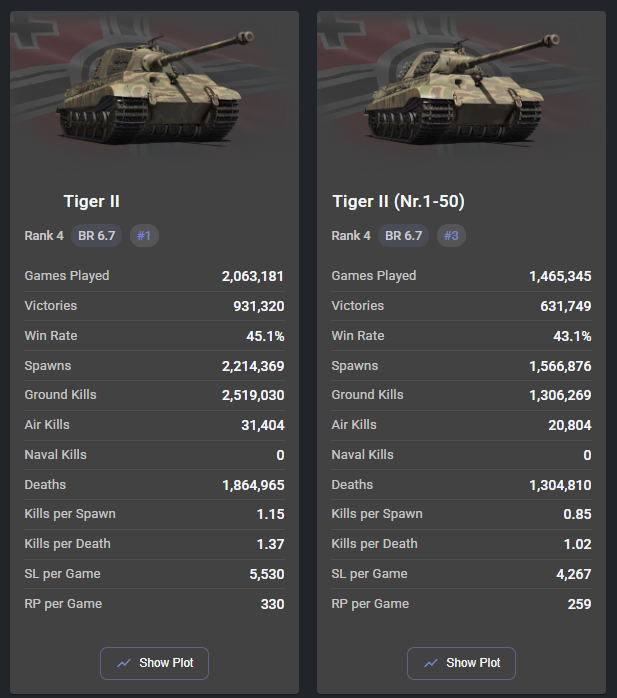This screenshot has height=698, width=617.
Task: Select the Tiger II card title
Action: [x=92, y=201]
